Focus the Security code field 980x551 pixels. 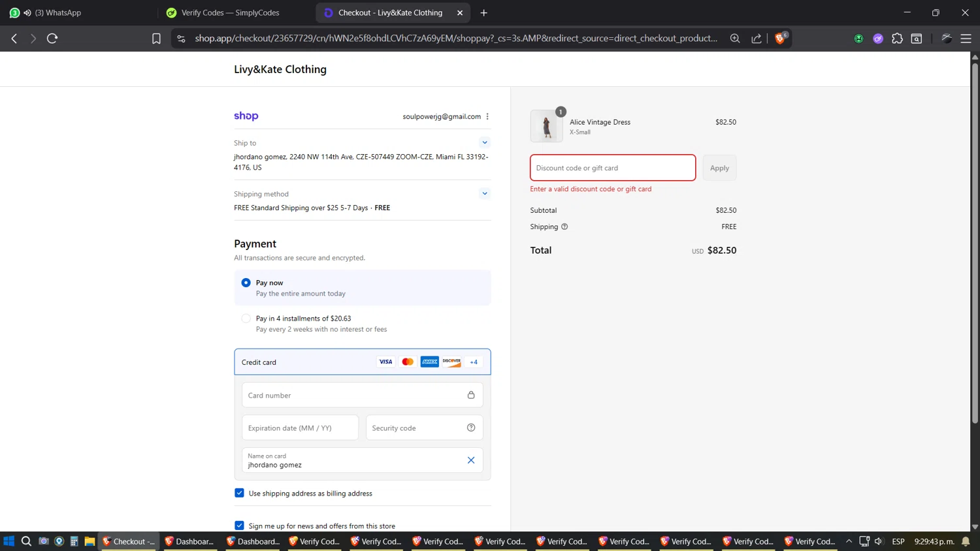[424, 428]
